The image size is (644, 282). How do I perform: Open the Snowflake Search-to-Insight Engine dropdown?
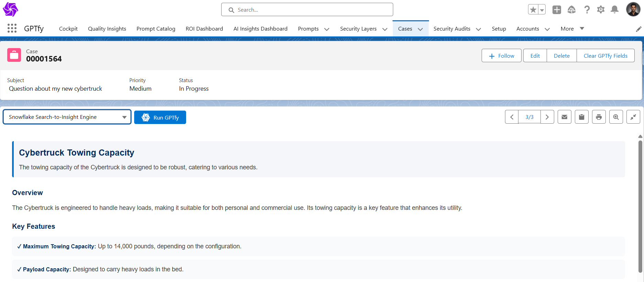pyautogui.click(x=67, y=117)
